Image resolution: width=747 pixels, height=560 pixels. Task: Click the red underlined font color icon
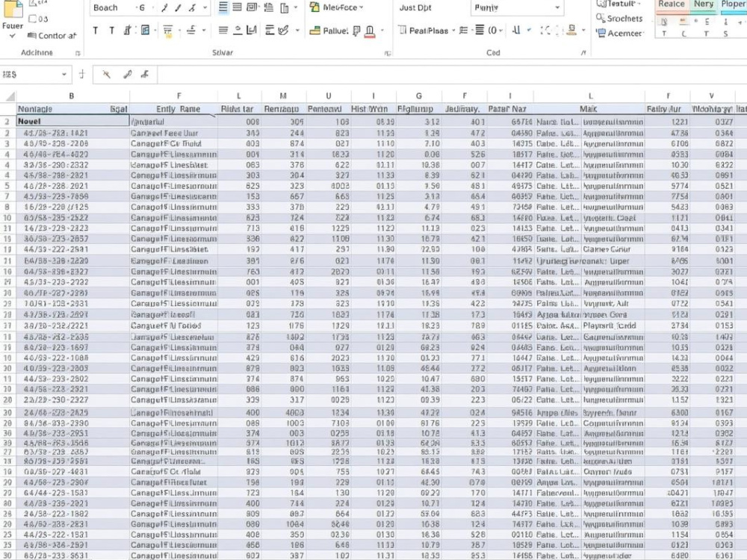click(x=370, y=31)
